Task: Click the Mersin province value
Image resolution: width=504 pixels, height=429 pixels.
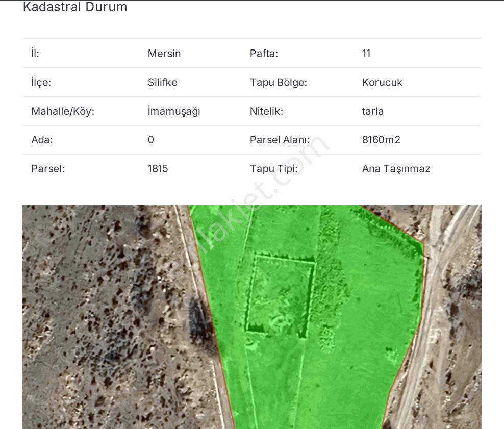Action: click(164, 54)
